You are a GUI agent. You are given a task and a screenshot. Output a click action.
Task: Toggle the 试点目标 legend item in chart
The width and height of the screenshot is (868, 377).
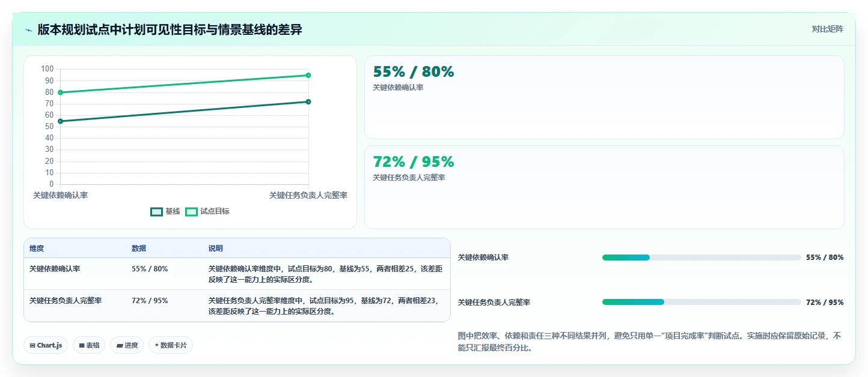pyautogui.click(x=207, y=211)
